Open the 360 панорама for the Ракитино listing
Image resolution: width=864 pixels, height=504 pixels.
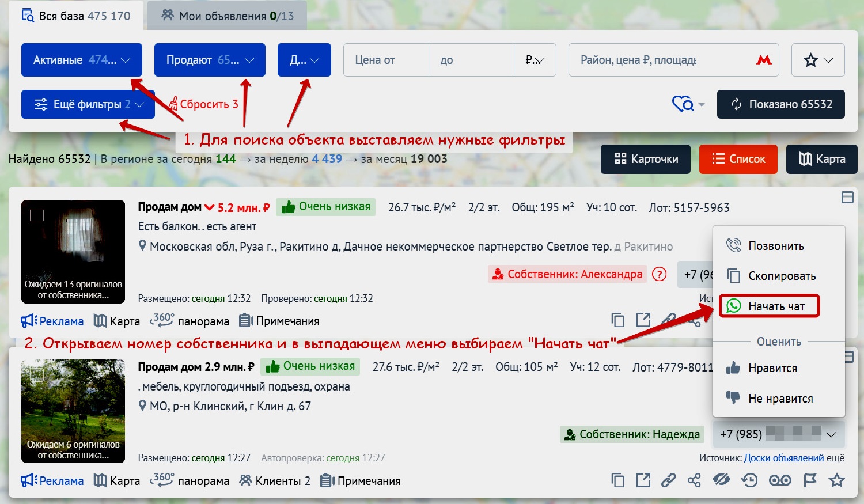[x=189, y=320]
